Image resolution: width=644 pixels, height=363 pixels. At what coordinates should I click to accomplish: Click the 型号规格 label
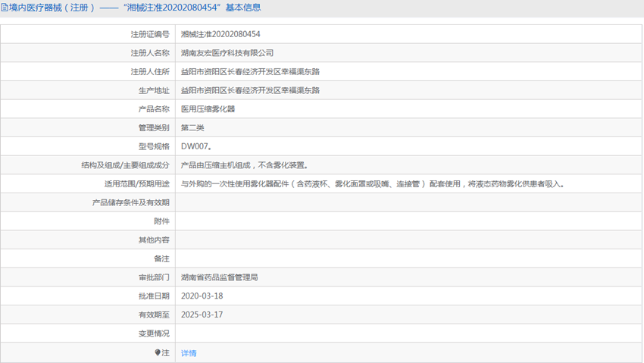point(154,146)
